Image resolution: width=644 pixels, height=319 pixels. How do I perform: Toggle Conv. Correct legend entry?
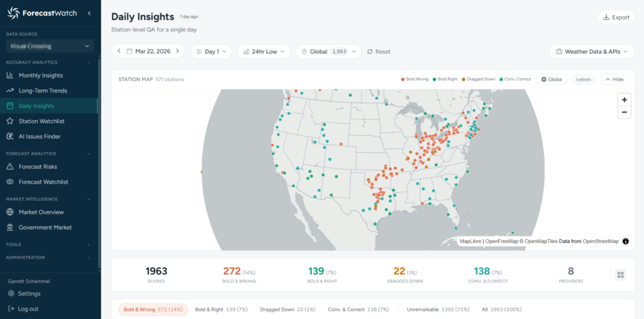click(x=514, y=79)
